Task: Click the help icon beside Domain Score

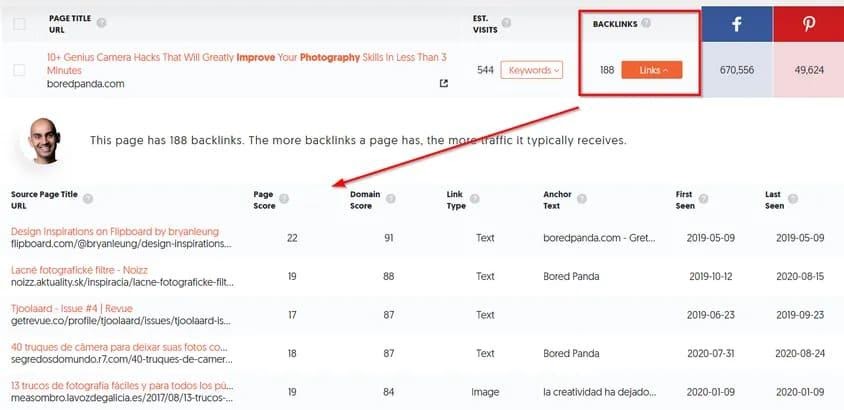Action: tap(390, 199)
